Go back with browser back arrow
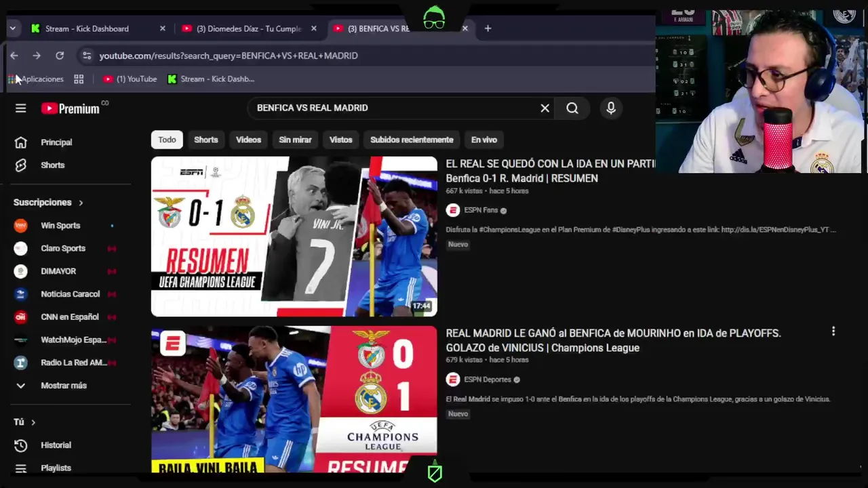Screen dimensions: 868x488 (14, 56)
